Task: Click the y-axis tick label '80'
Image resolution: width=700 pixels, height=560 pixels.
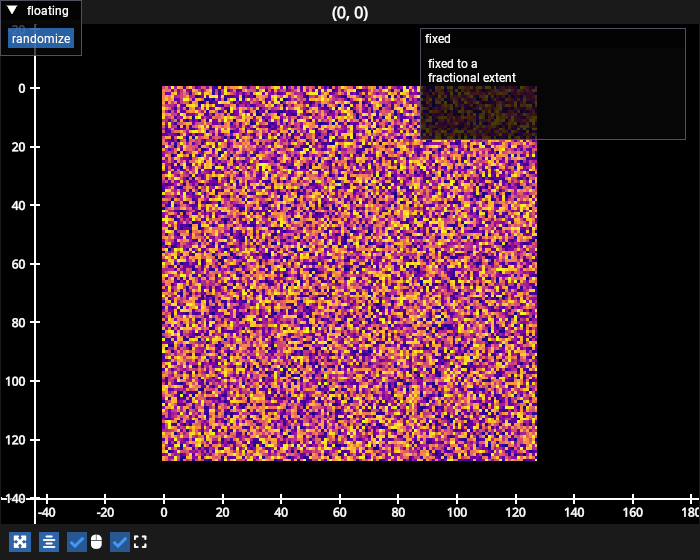Action: [18, 323]
